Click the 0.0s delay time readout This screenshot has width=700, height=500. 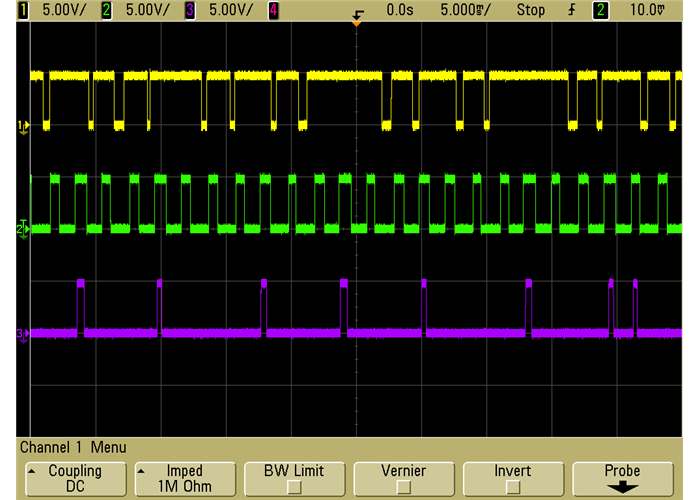400,10
